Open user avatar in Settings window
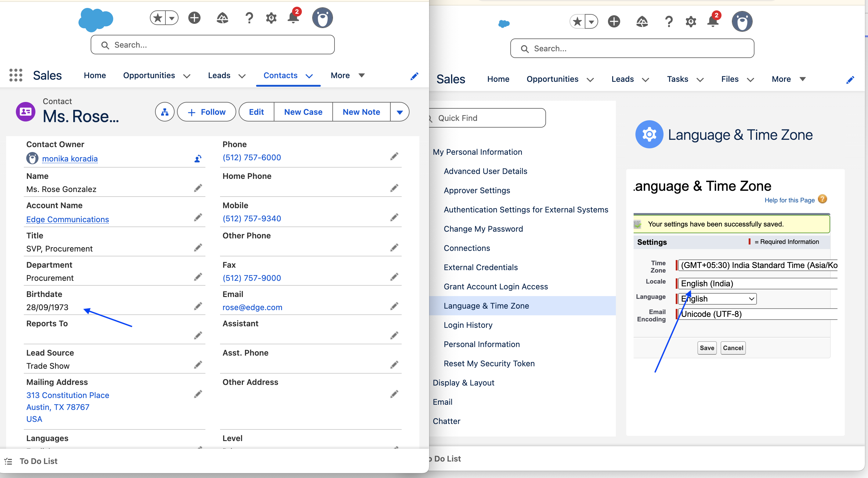 (742, 22)
